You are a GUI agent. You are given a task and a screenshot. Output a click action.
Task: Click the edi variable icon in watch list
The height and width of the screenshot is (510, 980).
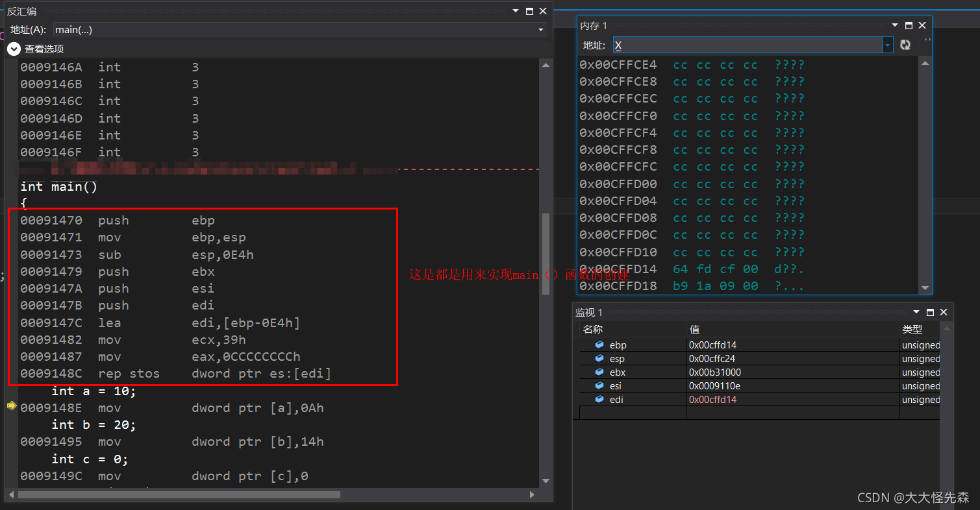(599, 399)
